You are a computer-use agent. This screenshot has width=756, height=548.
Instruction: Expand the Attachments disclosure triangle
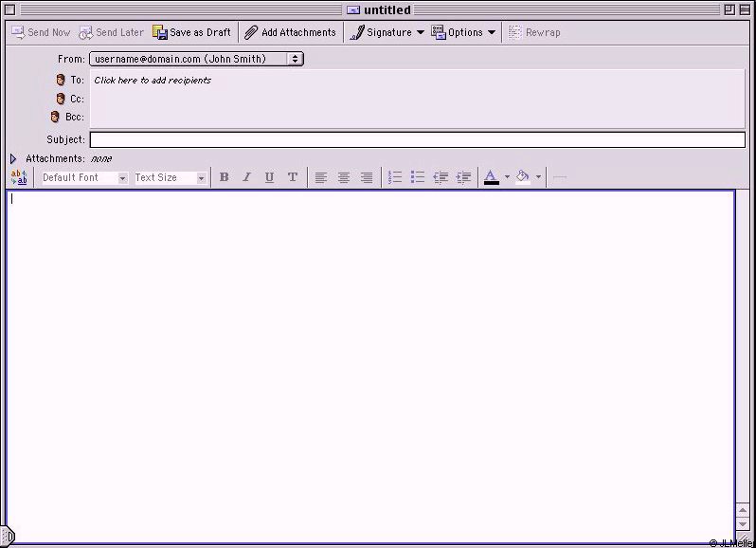pos(13,158)
